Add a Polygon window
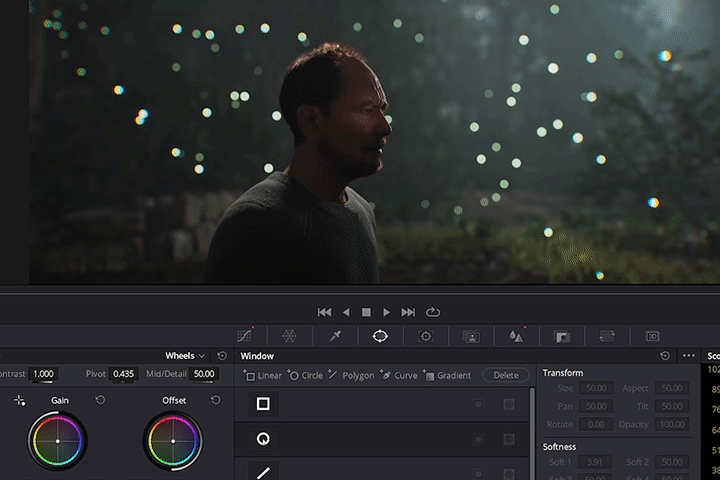The image size is (720, 480). (351, 375)
